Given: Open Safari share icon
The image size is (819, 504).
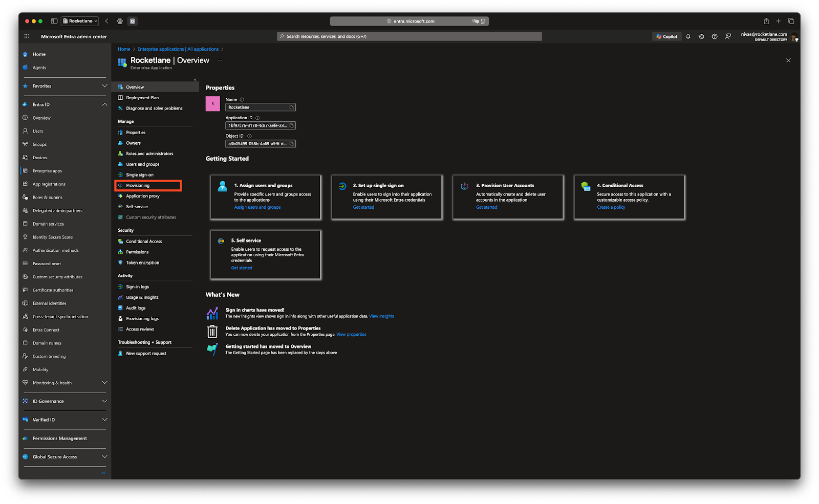Looking at the screenshot, I should pos(766,21).
